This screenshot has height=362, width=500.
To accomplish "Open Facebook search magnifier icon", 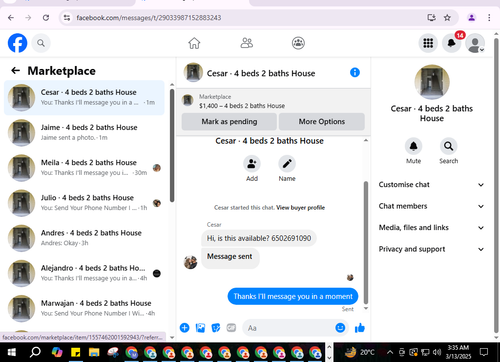I will tap(41, 43).
